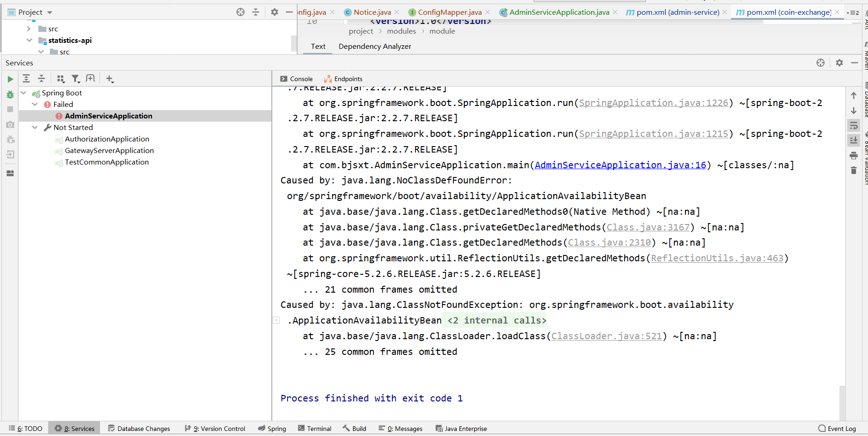Image resolution: width=868 pixels, height=436 pixels.
Task: Click the camera thread dump icon
Action: [10, 124]
